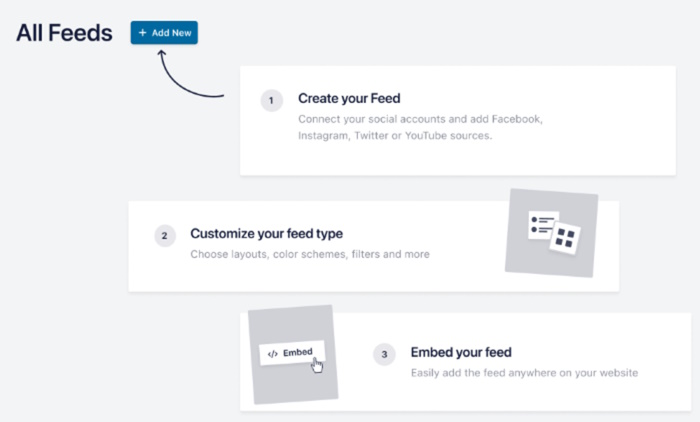
Task: Click the step 2 number badge
Action: coord(164,236)
